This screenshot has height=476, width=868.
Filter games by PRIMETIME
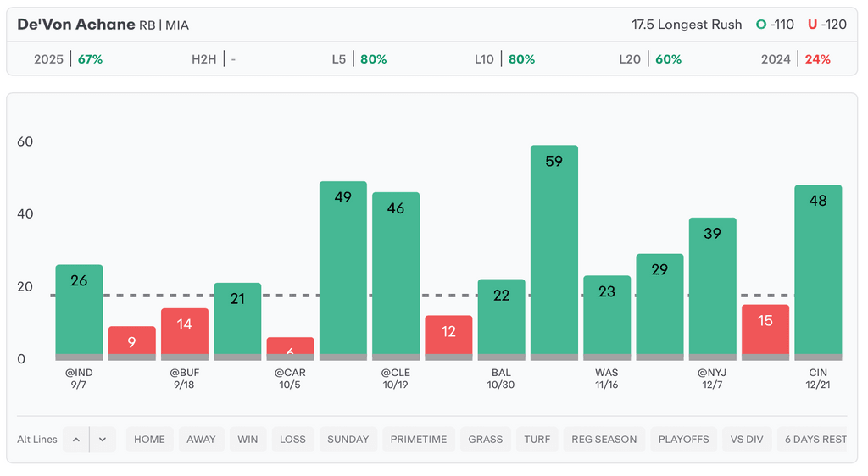click(419, 440)
